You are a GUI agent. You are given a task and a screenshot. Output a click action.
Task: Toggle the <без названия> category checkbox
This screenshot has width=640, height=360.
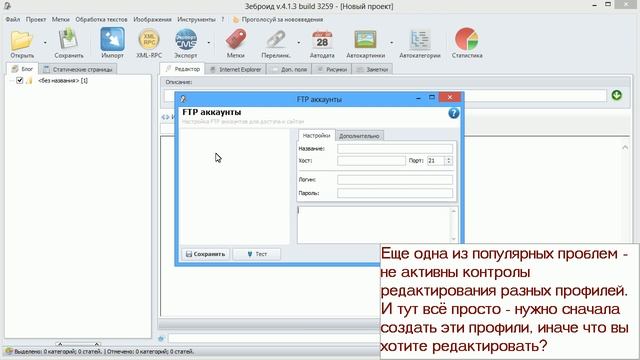19,80
